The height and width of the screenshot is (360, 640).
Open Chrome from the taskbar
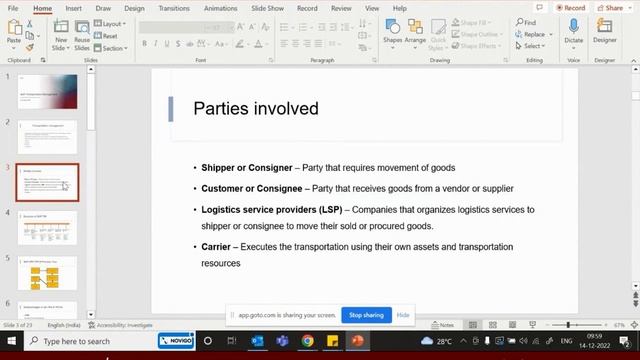point(307,341)
